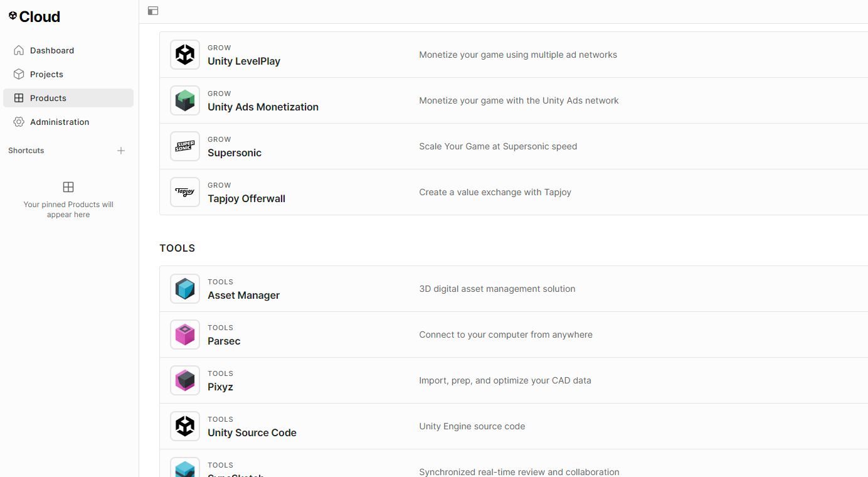The width and height of the screenshot is (868, 477).
Task: Click the Unity Ads Monetization icon
Action: (185, 100)
